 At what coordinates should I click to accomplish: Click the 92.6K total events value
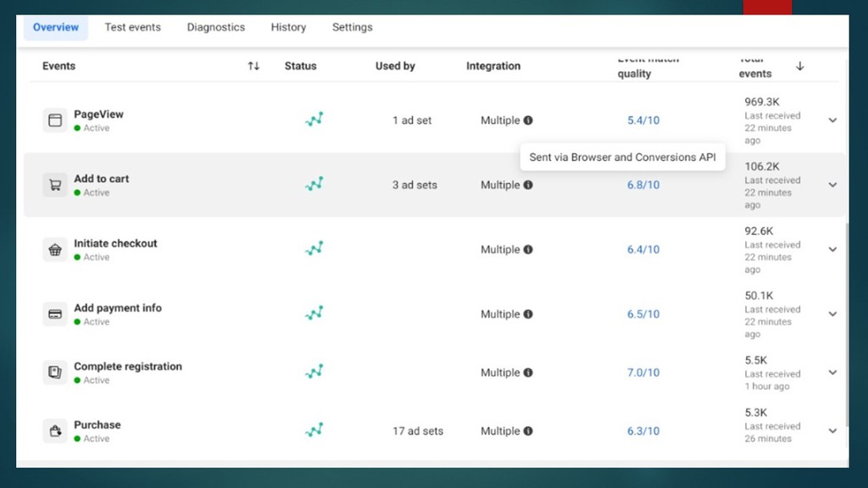pos(759,231)
